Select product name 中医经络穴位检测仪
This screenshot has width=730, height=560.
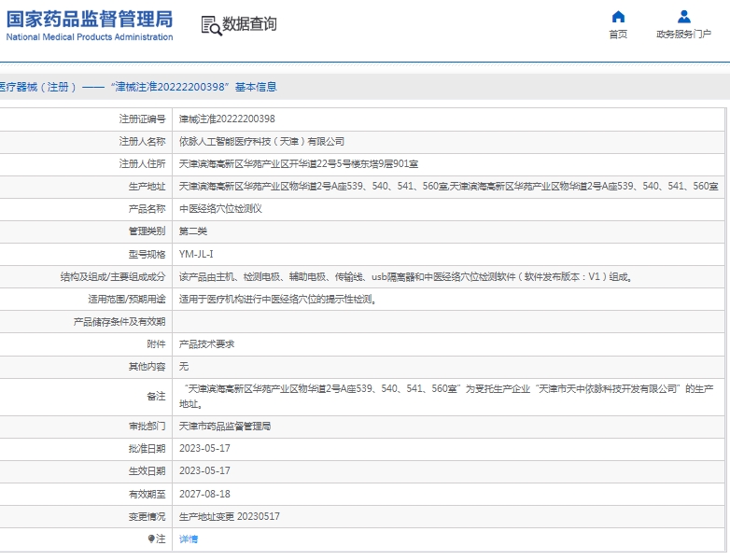click(x=220, y=208)
